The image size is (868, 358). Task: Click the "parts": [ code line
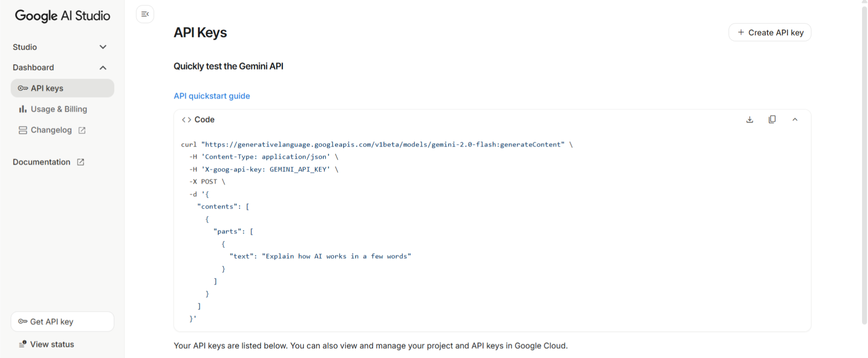coord(233,231)
